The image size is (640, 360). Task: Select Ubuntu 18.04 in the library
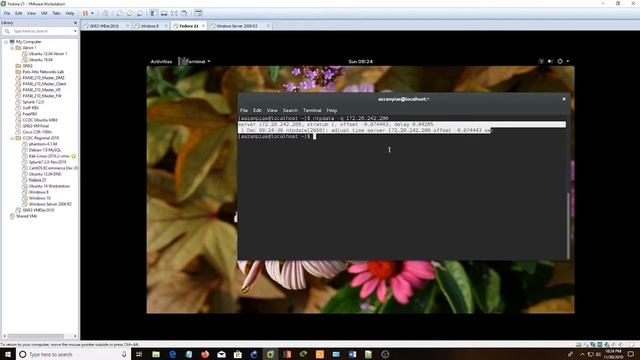(x=40, y=60)
